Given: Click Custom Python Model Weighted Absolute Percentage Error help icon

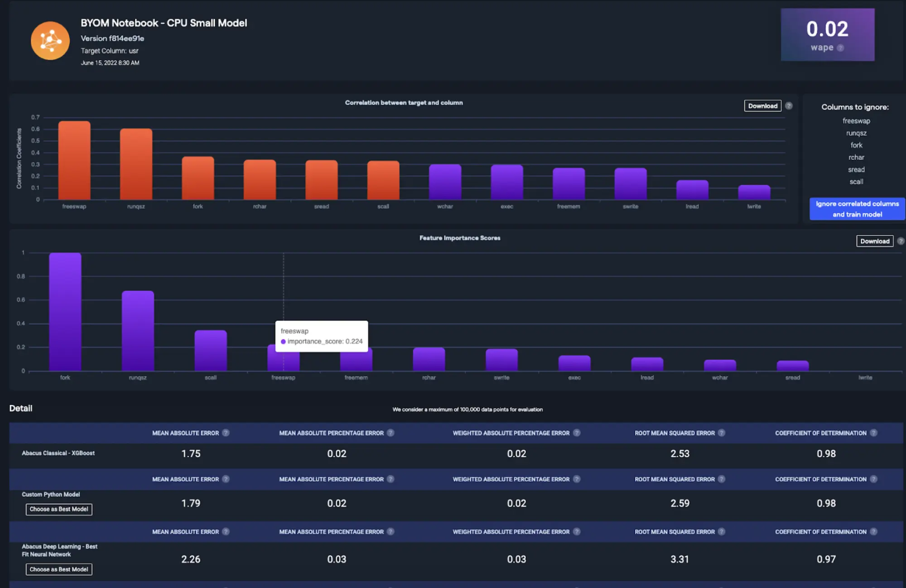Looking at the screenshot, I should [x=577, y=479].
